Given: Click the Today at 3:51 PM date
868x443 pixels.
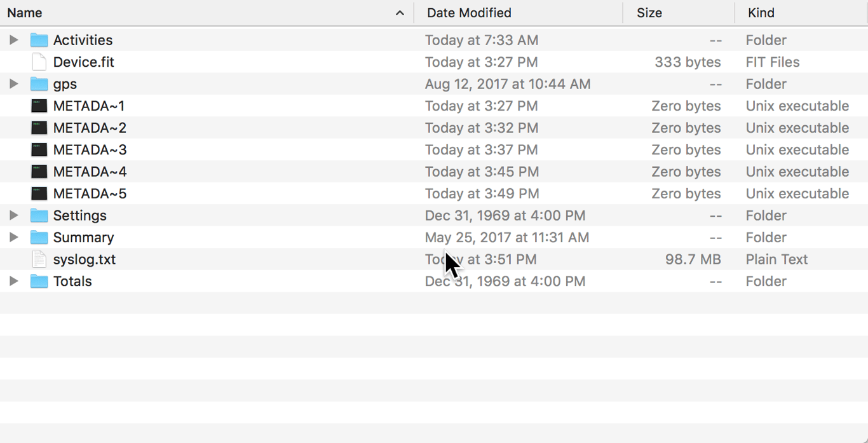Looking at the screenshot, I should coord(481,259).
